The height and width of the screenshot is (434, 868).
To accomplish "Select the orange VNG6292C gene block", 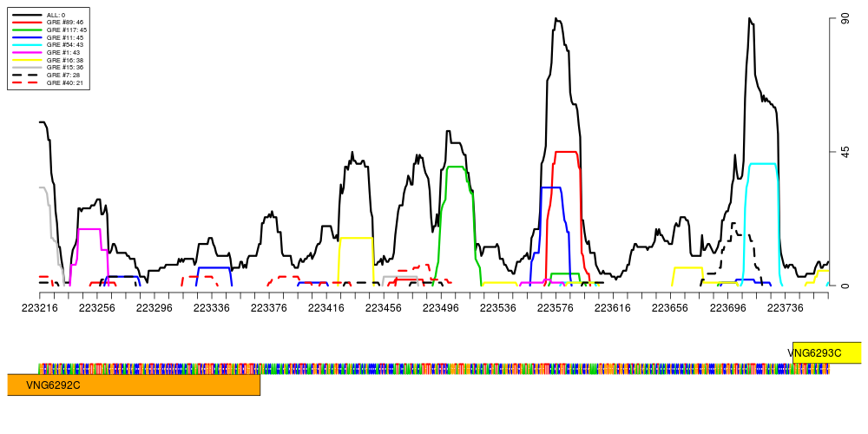I will (x=133, y=385).
